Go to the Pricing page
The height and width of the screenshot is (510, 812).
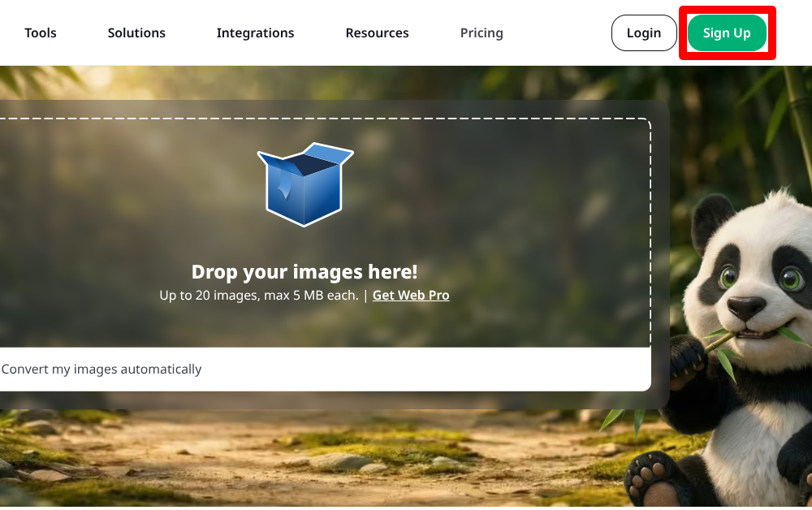pyautogui.click(x=482, y=33)
